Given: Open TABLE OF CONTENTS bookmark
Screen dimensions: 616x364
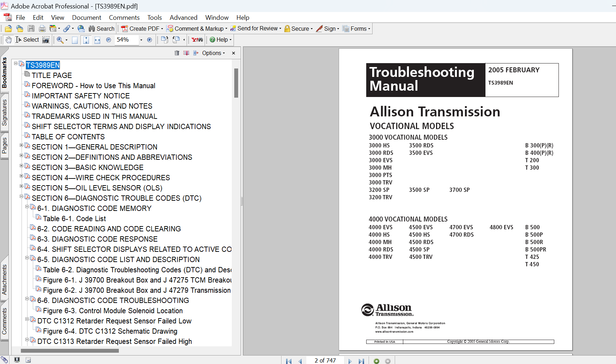Looking at the screenshot, I should tap(68, 137).
